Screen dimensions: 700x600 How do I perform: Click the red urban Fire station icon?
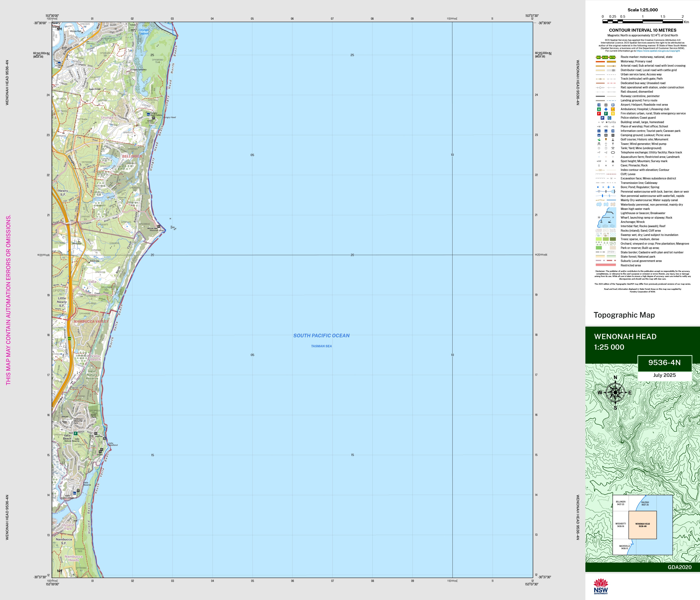click(x=599, y=114)
